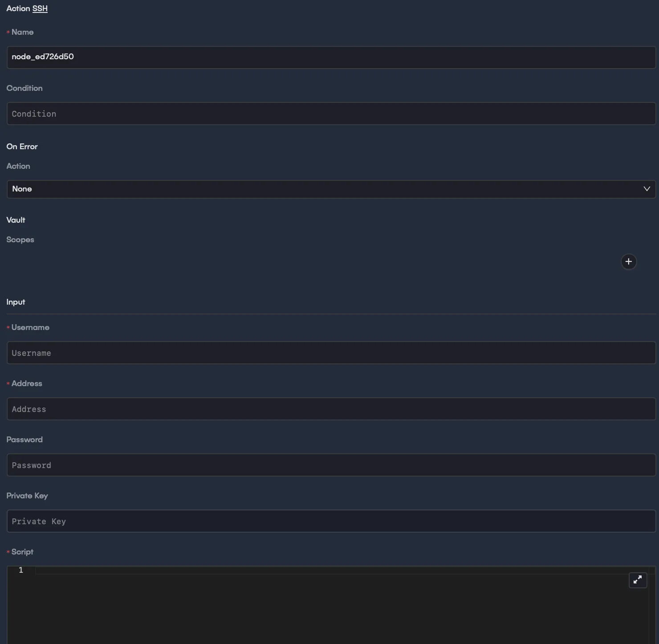Click the Private Key input field
The image size is (659, 644).
click(331, 521)
